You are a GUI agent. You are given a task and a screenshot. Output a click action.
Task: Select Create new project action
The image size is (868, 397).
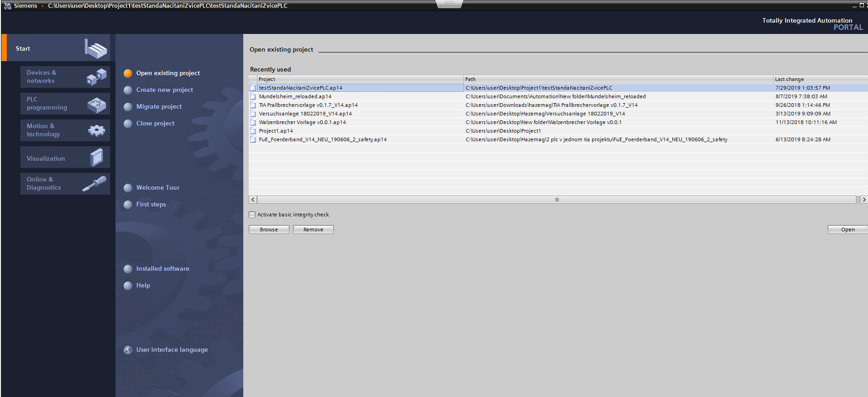click(x=164, y=90)
